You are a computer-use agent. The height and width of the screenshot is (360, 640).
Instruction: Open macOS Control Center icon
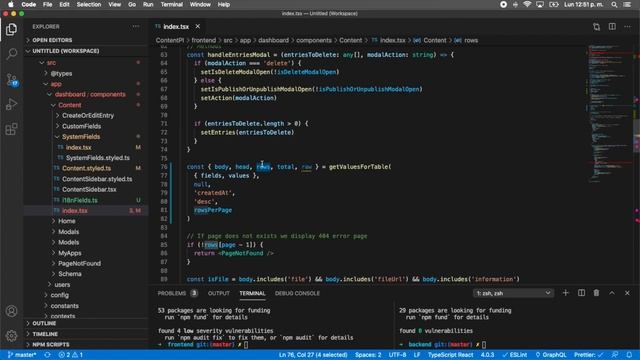pos(627,4)
